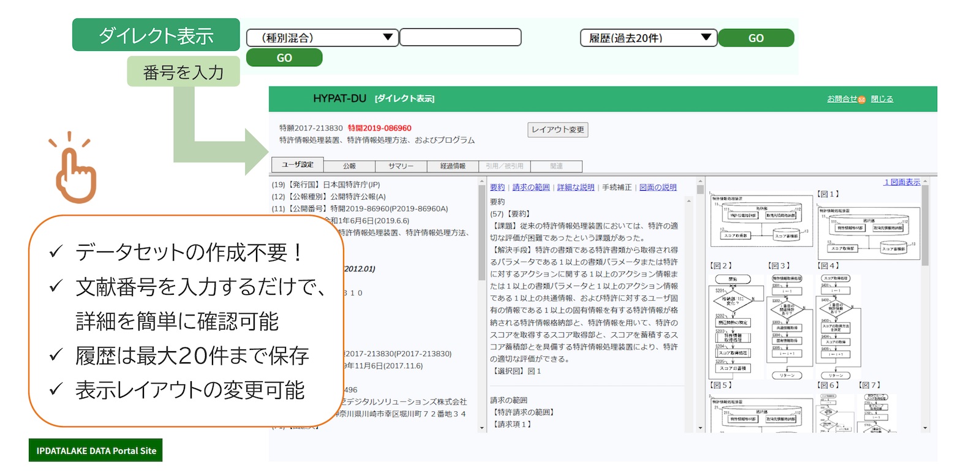
Task: Switch to the 関連 tab
Action: tap(556, 166)
